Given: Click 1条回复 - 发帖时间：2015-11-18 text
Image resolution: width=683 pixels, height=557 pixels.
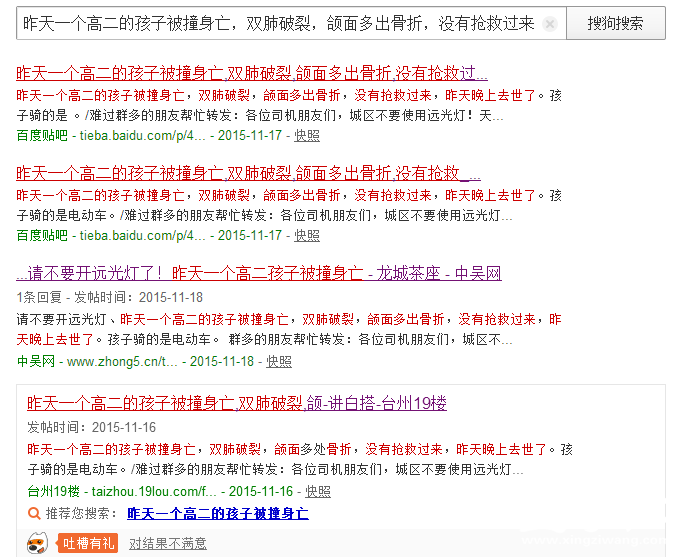Looking at the screenshot, I should 110,297.
